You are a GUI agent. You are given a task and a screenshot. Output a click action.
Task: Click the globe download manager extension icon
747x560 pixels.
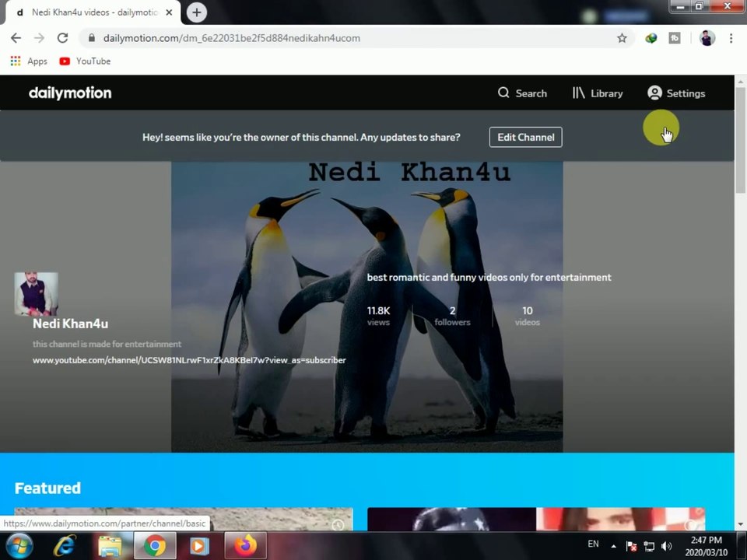click(x=651, y=38)
